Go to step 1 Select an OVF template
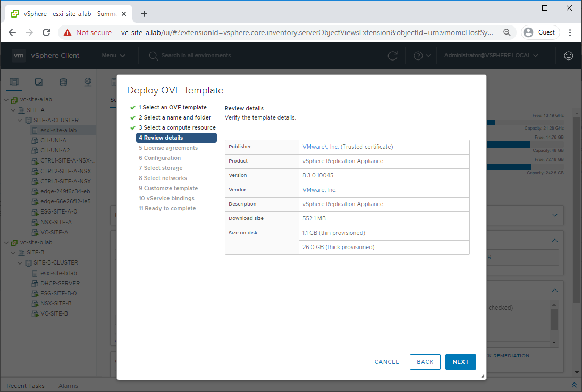 tap(173, 107)
